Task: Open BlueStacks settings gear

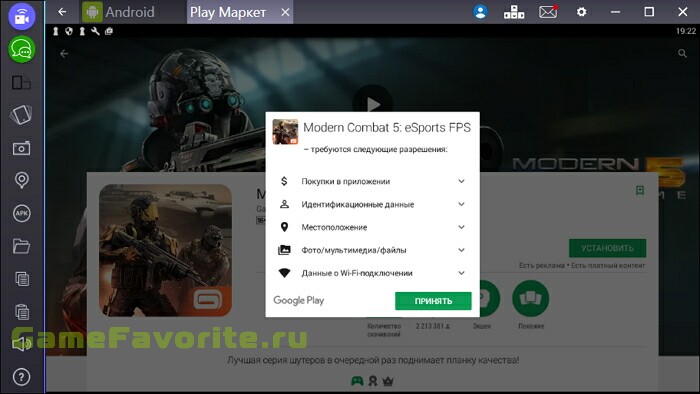Action: tap(581, 12)
